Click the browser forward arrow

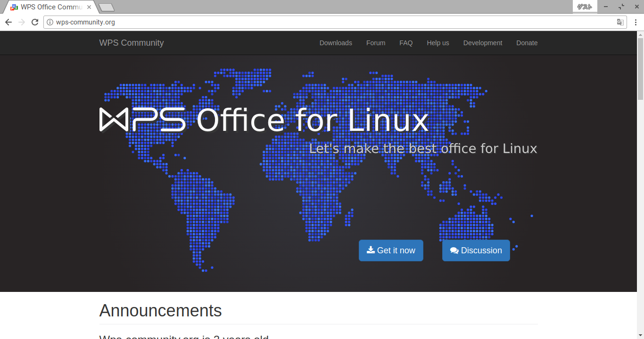pos(22,22)
